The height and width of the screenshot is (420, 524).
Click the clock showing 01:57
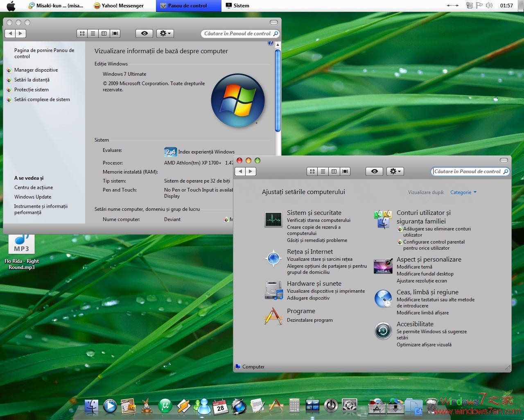point(506,6)
